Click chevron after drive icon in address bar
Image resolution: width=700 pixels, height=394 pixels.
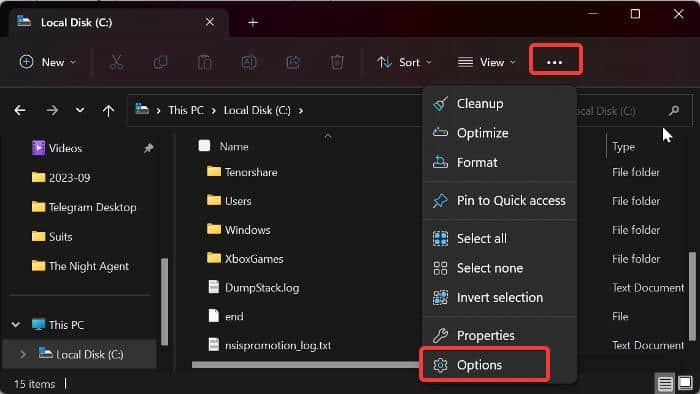click(158, 110)
